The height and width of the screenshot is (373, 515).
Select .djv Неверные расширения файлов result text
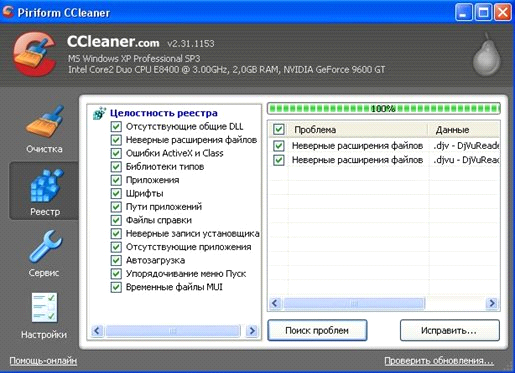357,146
